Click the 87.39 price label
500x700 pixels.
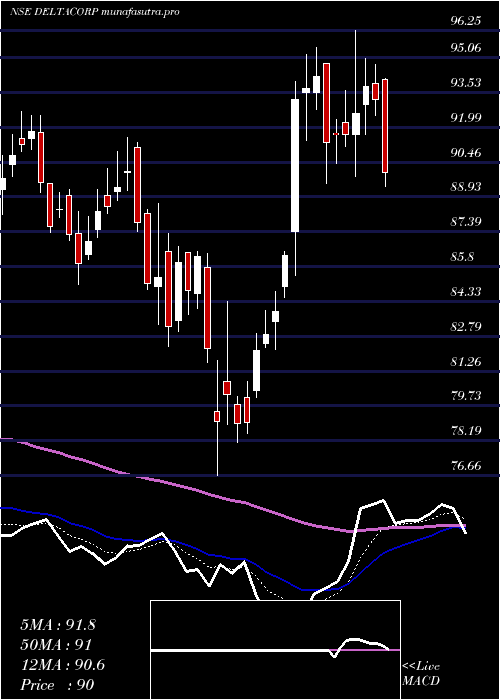[466, 221]
